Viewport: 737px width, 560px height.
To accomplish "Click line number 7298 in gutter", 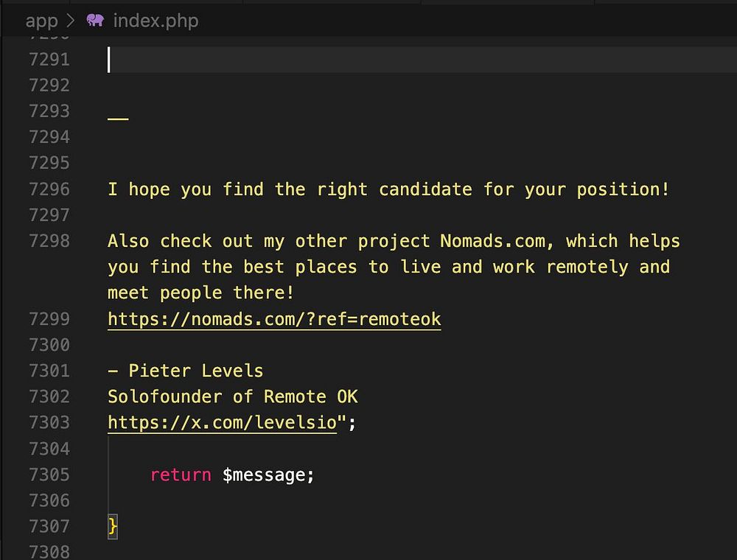I will (x=49, y=241).
